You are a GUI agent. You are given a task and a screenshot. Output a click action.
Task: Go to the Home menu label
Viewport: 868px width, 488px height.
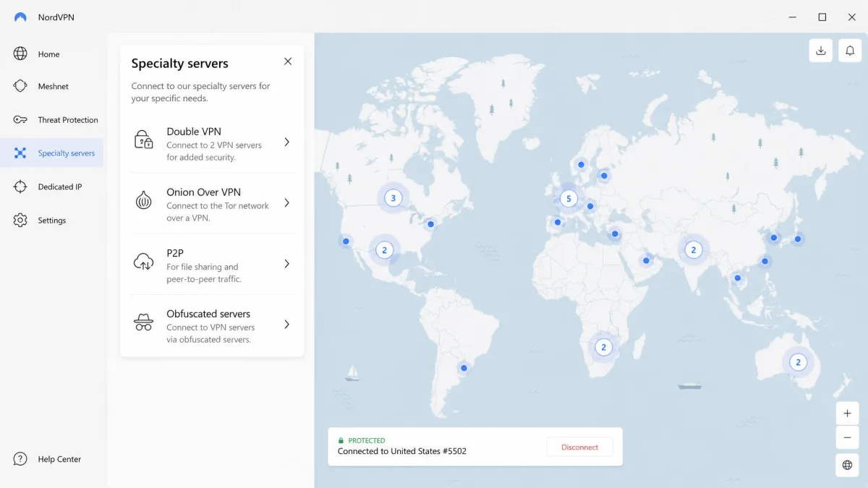(48, 54)
